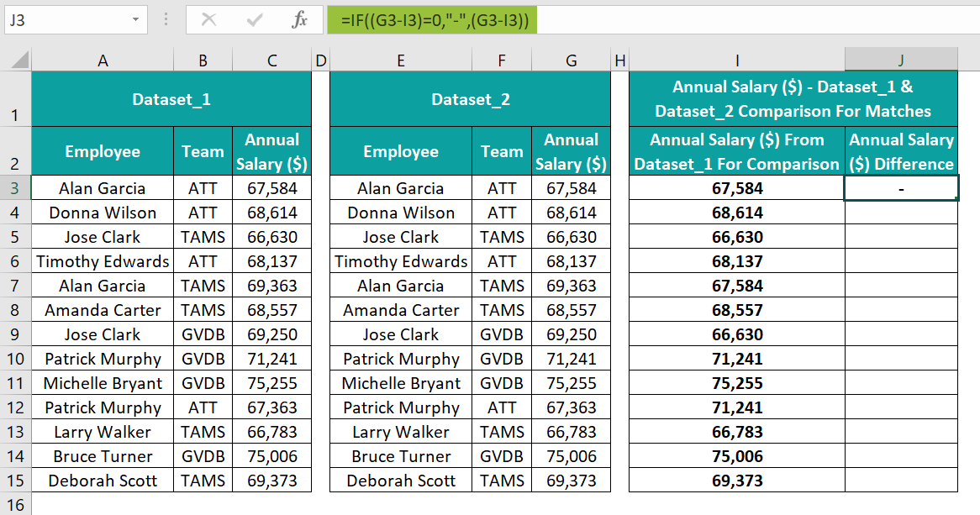The image size is (980, 515).
Task: Click 68,137 in column C
Action: click(271, 261)
